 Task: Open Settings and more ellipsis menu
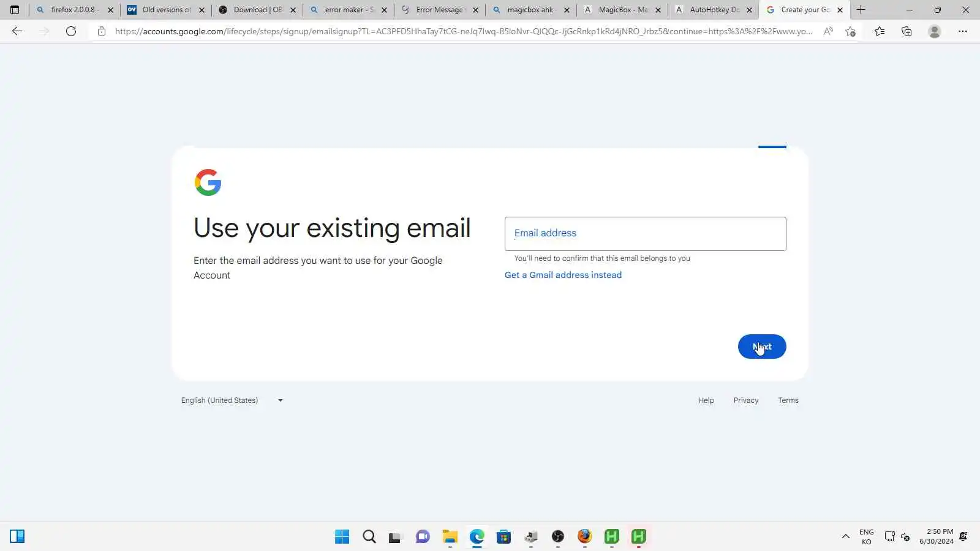coord(963,31)
